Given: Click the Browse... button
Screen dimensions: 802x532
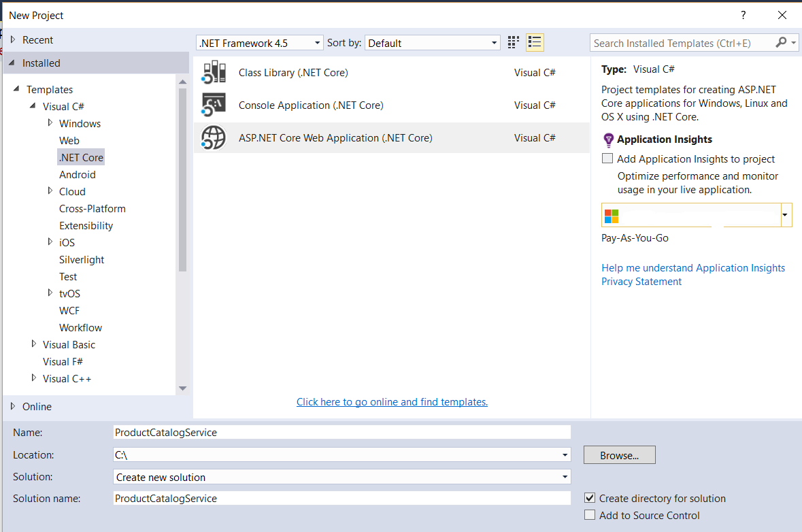Looking at the screenshot, I should [620, 455].
